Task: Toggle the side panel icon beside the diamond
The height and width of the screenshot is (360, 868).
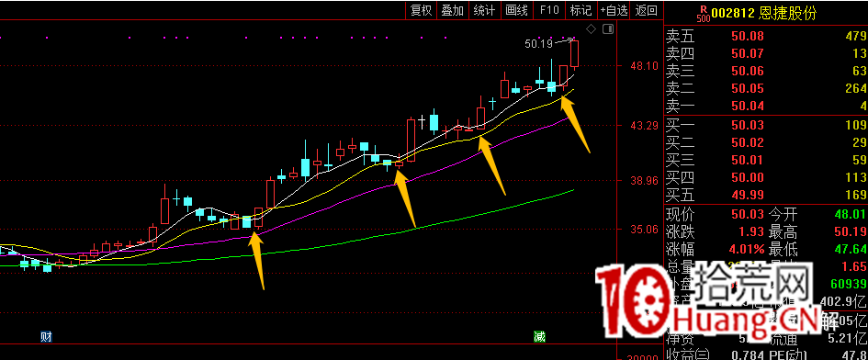Action: [608, 28]
